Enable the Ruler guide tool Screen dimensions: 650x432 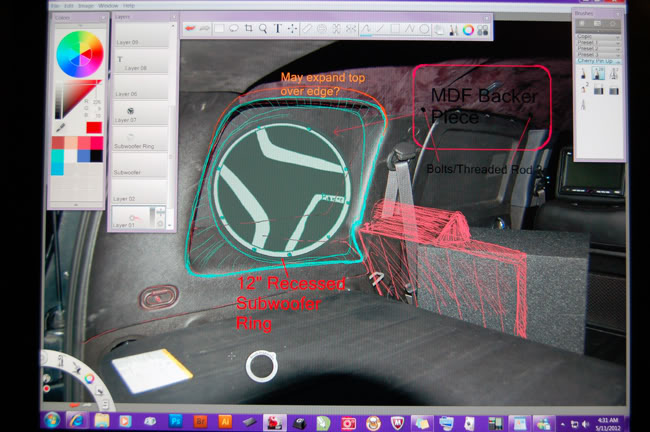point(307,29)
